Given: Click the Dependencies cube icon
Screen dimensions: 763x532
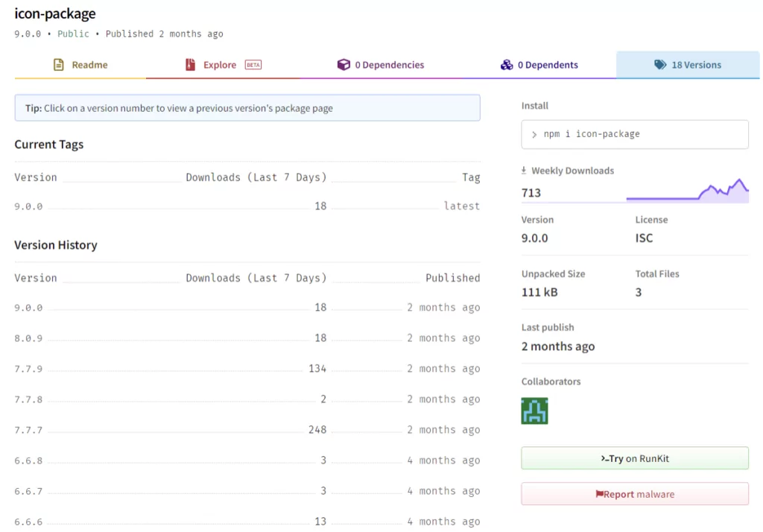Looking at the screenshot, I should 343,65.
